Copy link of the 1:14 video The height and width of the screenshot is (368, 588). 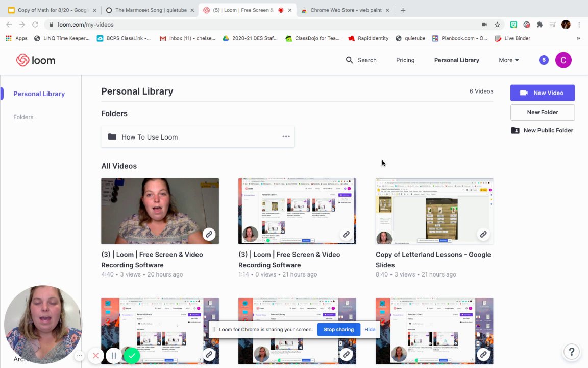(x=346, y=234)
